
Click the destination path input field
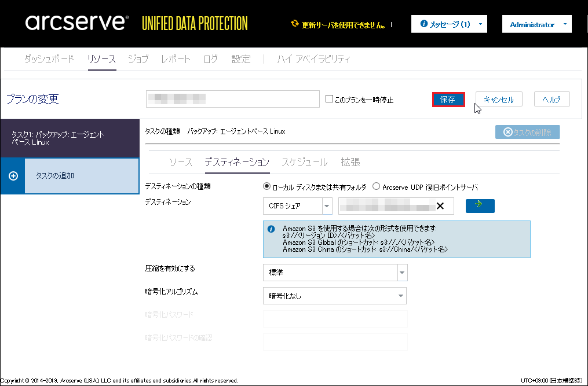coord(396,206)
